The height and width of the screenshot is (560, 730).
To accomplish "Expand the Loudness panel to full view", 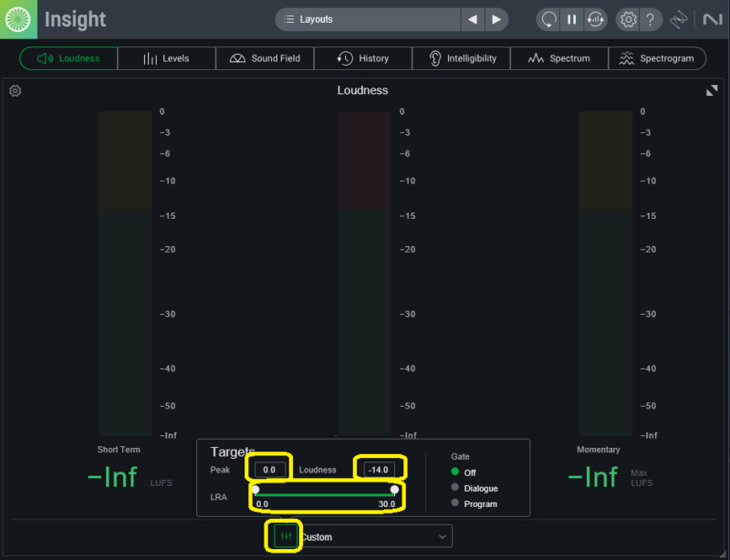I will pyautogui.click(x=712, y=90).
